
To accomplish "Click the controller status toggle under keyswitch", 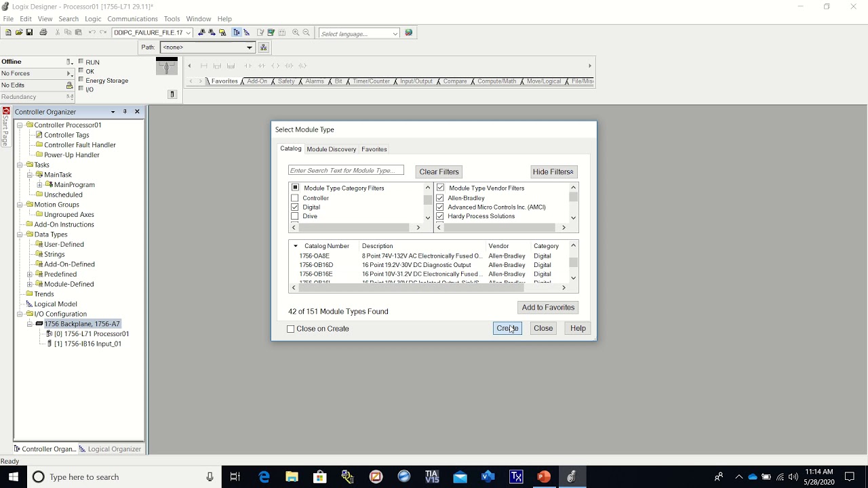I will tap(172, 94).
